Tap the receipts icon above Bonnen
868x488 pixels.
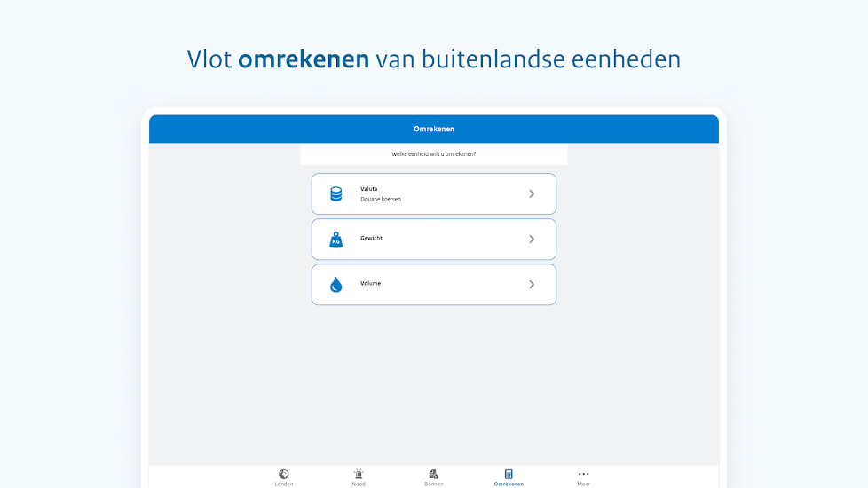(433, 474)
